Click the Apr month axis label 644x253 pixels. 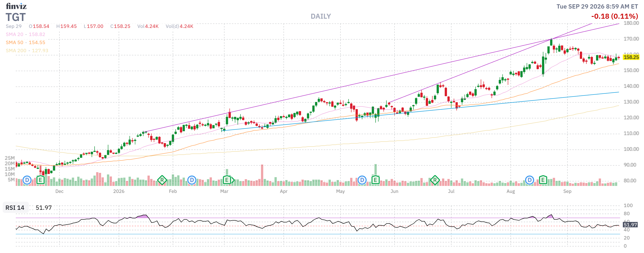283,191
